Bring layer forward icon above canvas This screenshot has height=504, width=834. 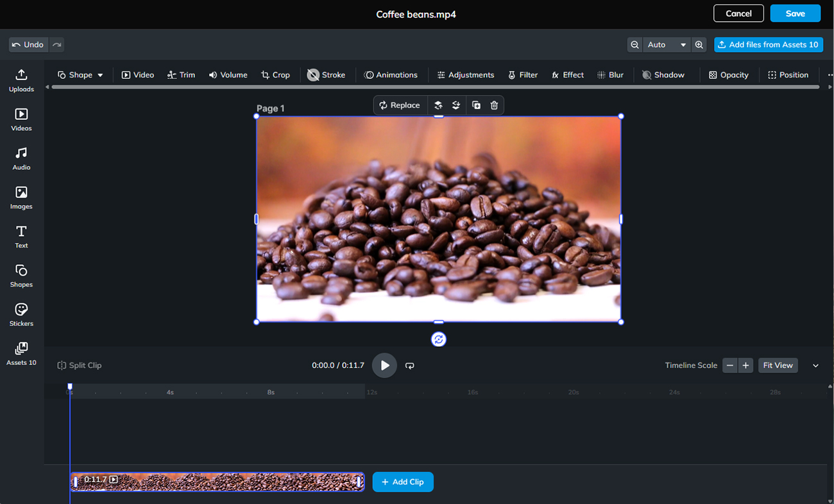pyautogui.click(x=438, y=105)
